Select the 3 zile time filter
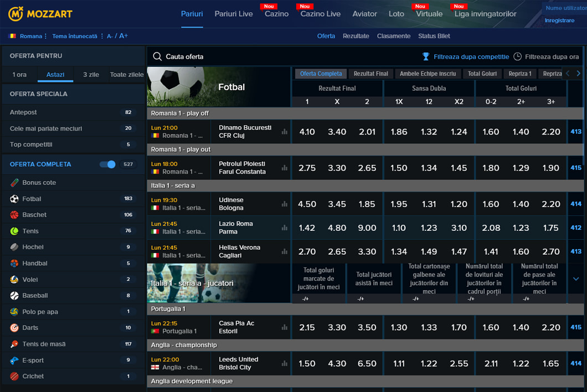This screenshot has width=587, height=392. [91, 75]
